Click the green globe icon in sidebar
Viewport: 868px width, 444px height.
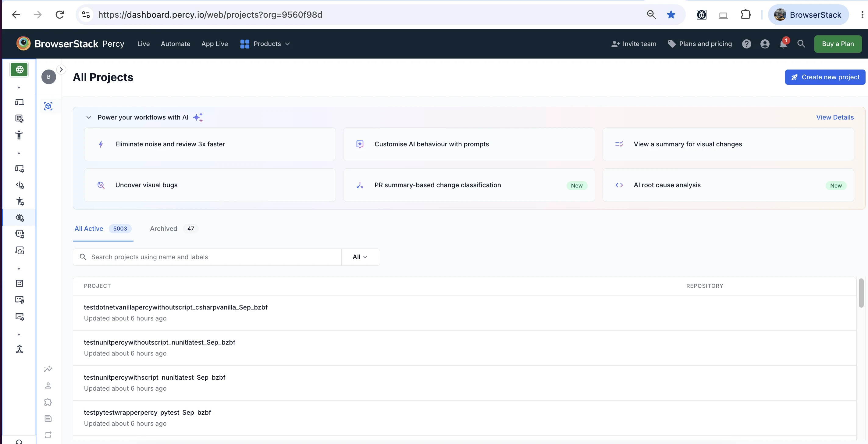(x=19, y=70)
